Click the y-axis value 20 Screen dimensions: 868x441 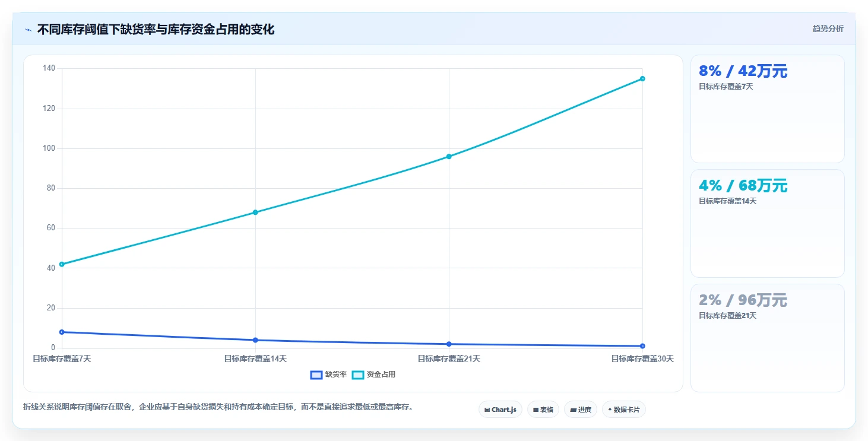[50, 308]
